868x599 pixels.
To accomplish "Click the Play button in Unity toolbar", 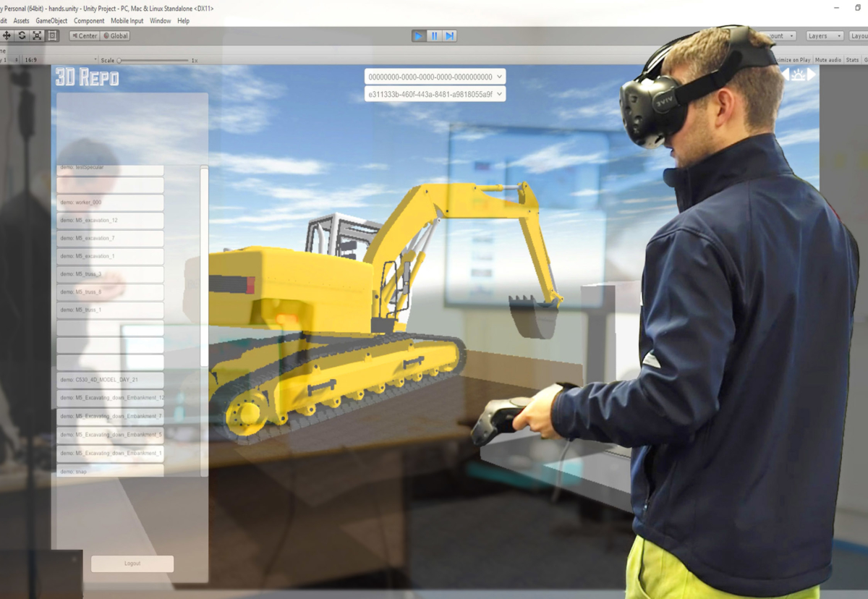I will click(x=419, y=35).
